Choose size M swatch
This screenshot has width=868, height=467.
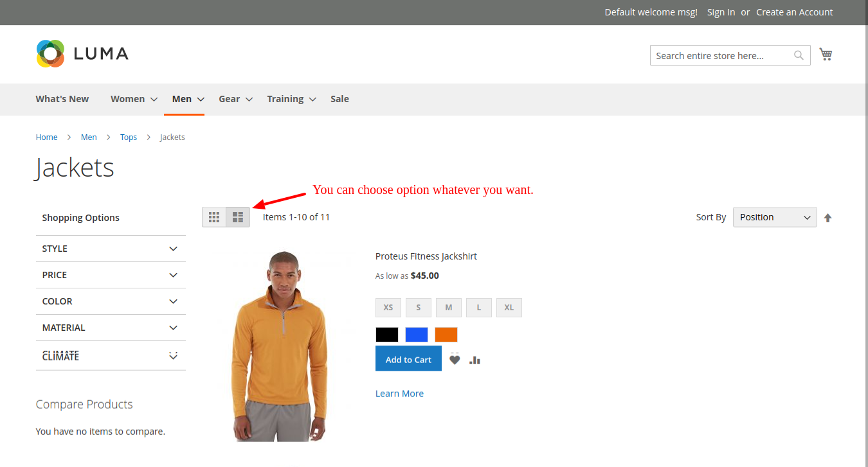click(x=449, y=308)
